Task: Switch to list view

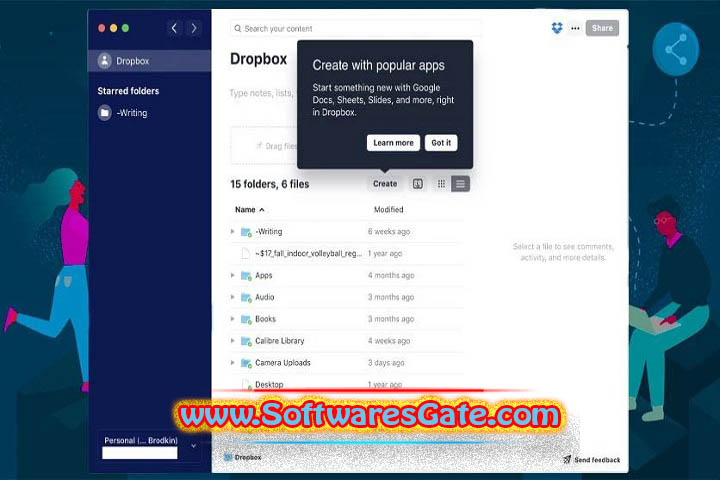Action: pyautogui.click(x=460, y=184)
